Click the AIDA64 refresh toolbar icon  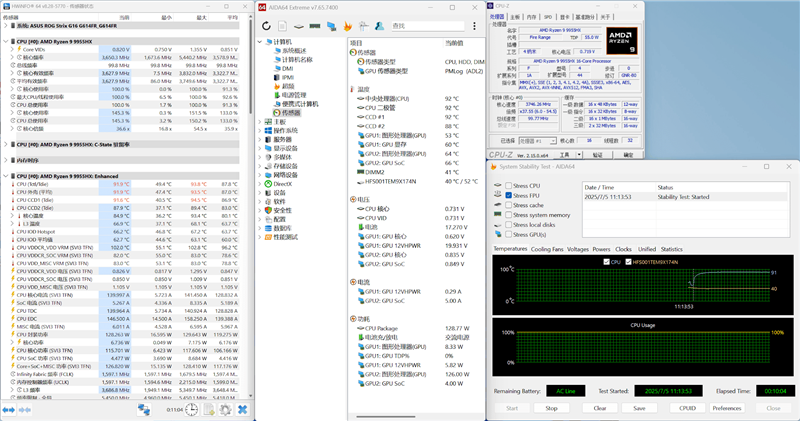click(266, 26)
